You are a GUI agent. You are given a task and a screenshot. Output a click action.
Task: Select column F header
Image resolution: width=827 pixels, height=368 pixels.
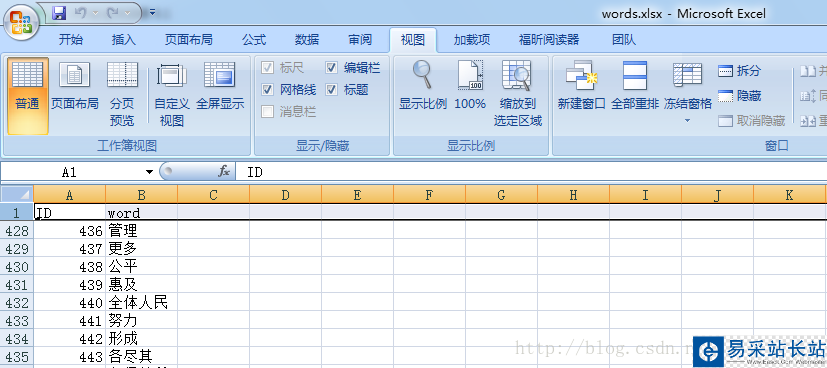coord(429,195)
